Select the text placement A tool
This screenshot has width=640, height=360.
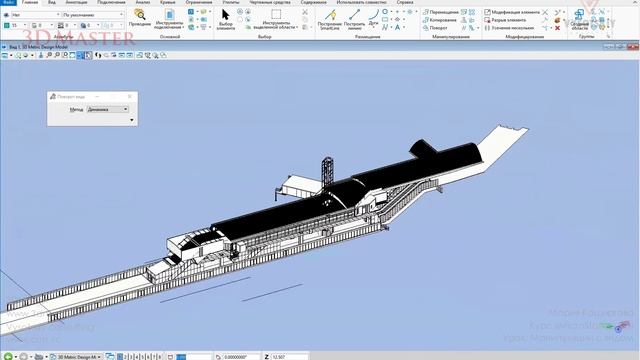tap(397, 27)
